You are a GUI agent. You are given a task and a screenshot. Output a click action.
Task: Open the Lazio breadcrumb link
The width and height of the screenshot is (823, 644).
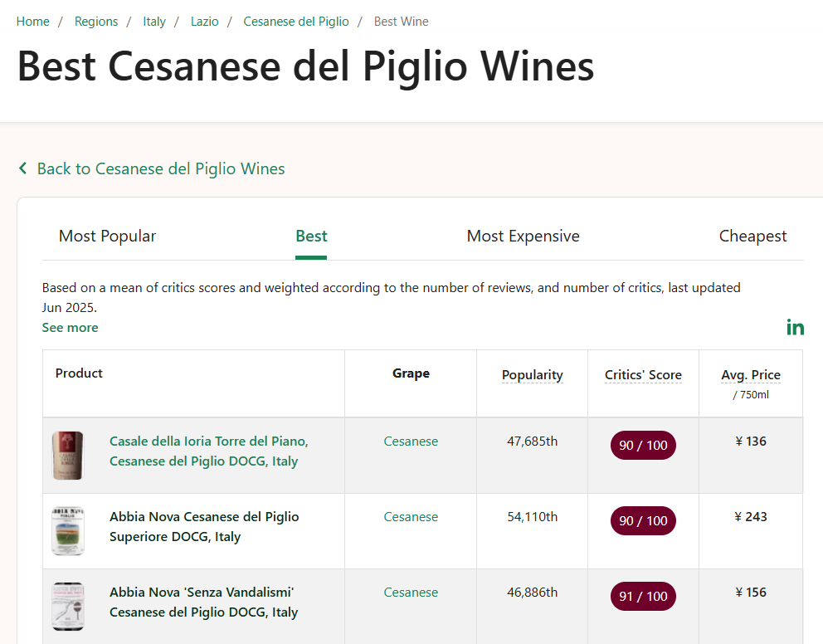tap(204, 22)
